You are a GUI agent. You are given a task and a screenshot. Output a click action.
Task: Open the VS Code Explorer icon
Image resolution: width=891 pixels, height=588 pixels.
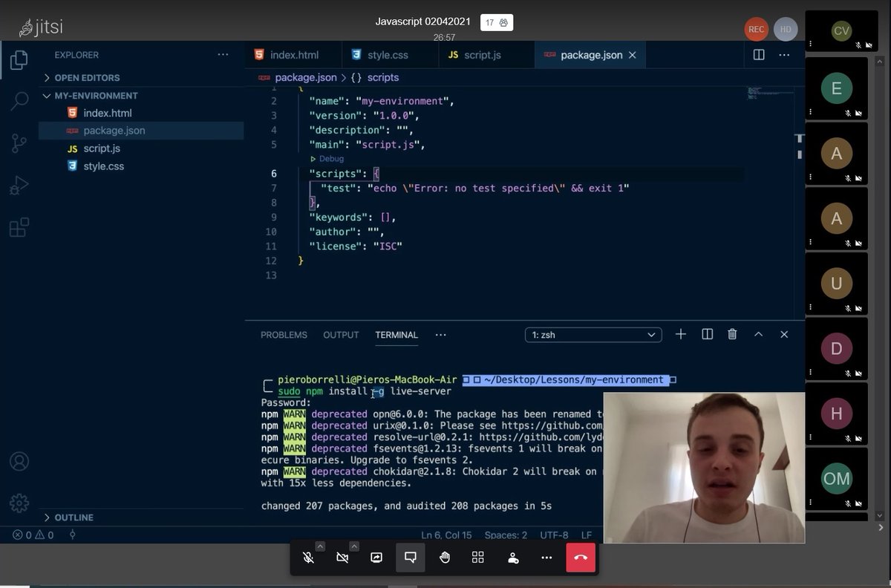19,60
